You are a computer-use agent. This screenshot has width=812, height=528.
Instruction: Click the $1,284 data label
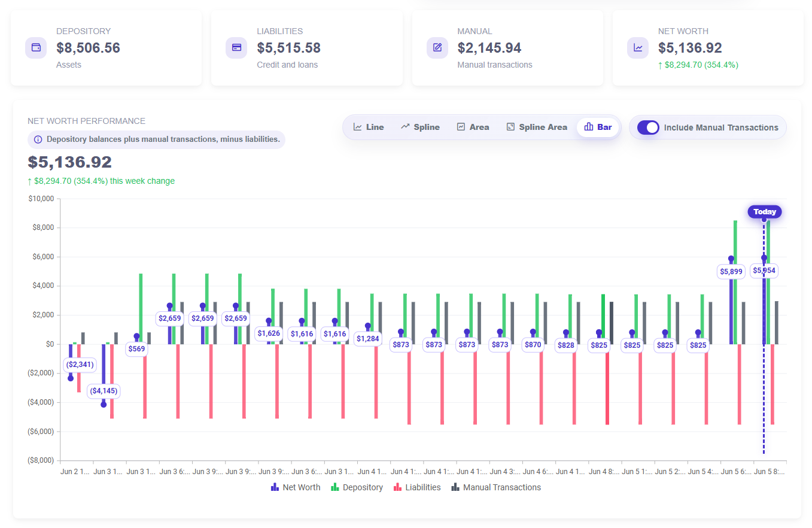(x=368, y=339)
